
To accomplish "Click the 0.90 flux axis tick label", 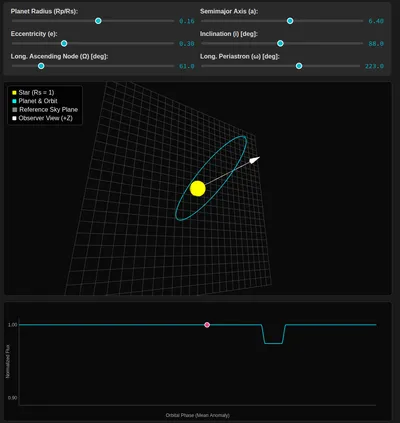I will (x=12, y=398).
